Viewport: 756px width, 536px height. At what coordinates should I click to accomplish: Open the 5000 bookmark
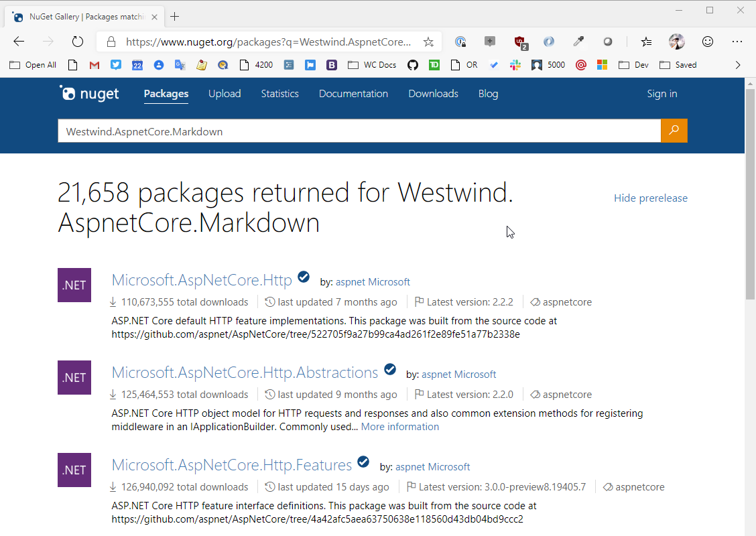[x=548, y=65]
